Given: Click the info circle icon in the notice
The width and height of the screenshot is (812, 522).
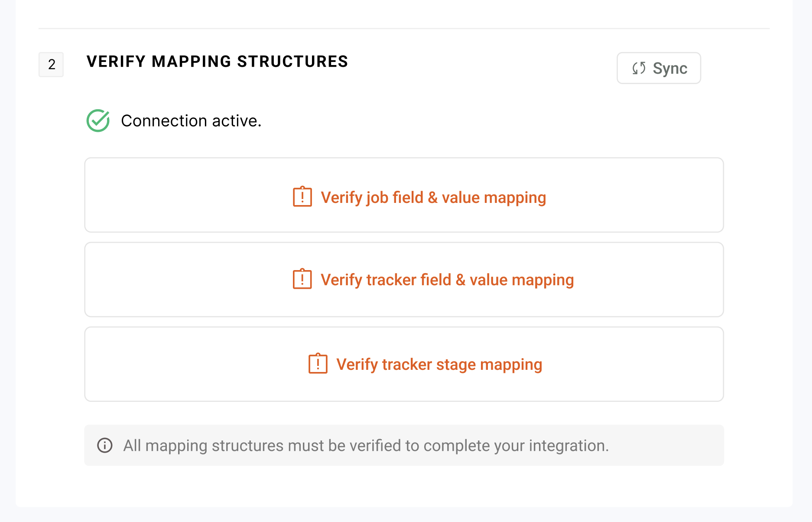Looking at the screenshot, I should tap(105, 445).
